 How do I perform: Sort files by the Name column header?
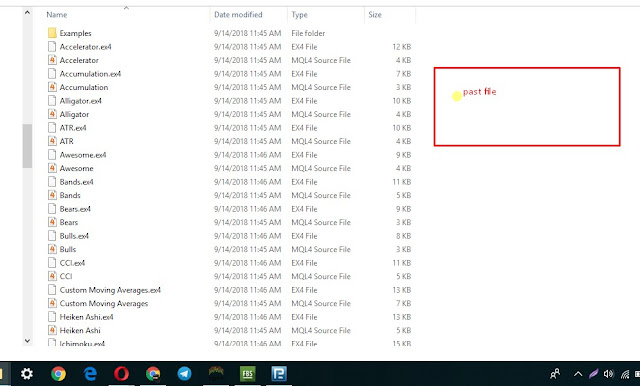57,15
